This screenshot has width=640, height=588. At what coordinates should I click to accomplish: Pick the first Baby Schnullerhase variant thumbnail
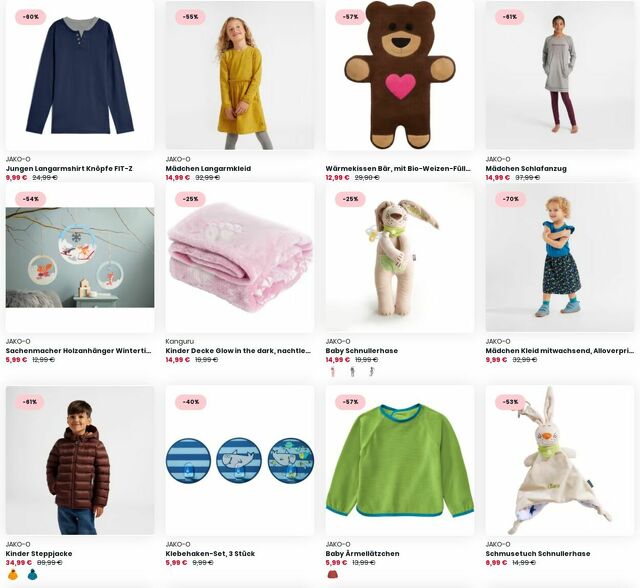pos(333,372)
